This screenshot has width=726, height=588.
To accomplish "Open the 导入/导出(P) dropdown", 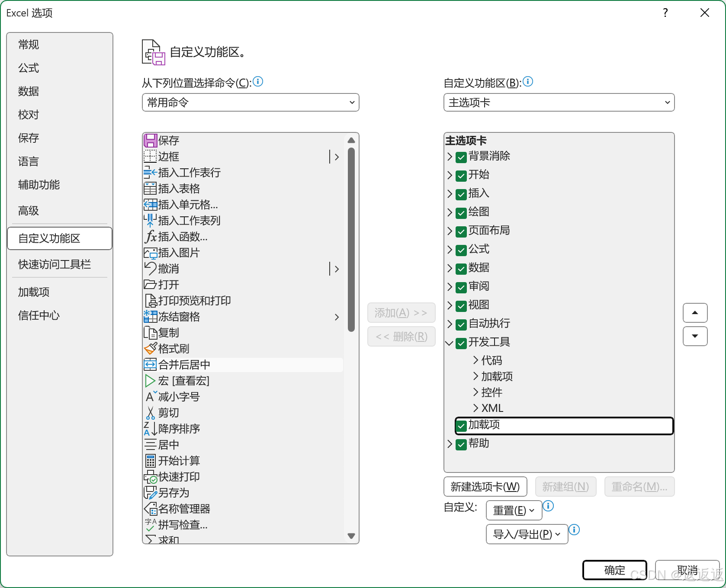I will pyautogui.click(x=527, y=534).
